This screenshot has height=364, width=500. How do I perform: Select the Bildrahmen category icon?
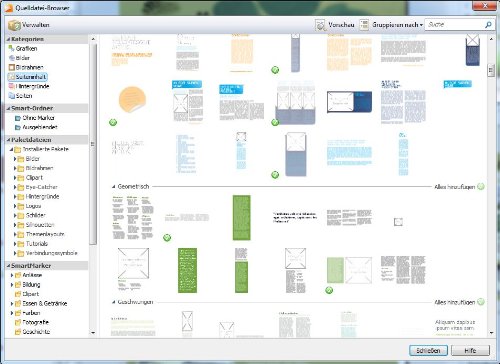pos(11,67)
